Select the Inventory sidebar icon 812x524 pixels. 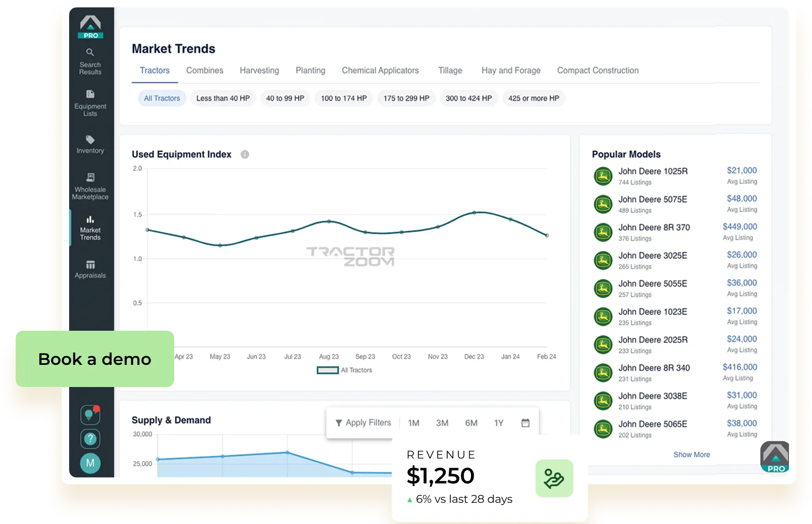(x=90, y=143)
